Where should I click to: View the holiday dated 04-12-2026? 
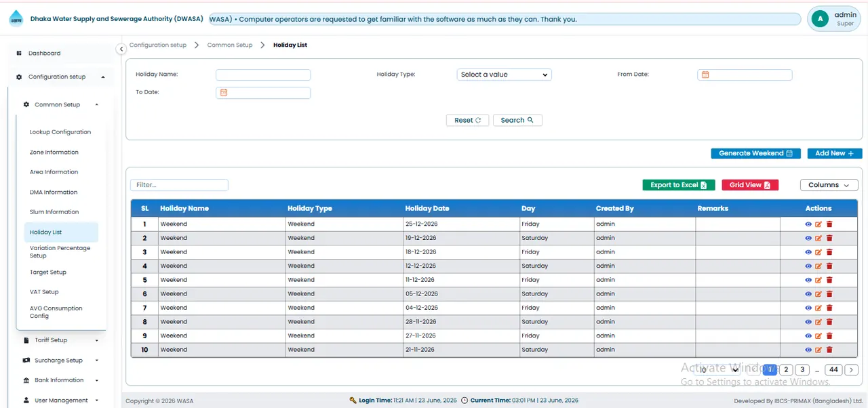click(808, 308)
